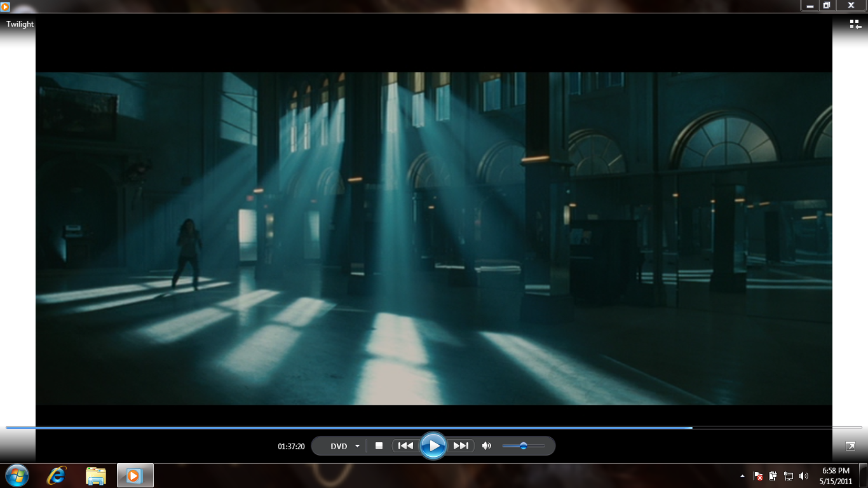Skip back to the previous chapter
Viewport: 868px width, 488px height.
tap(406, 445)
